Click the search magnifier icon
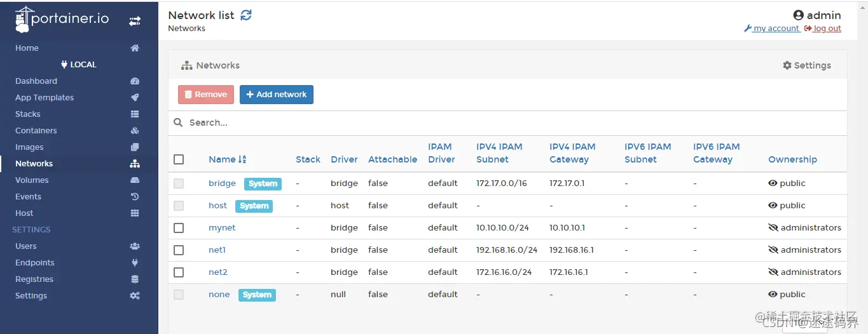The height and width of the screenshot is (334, 868). [178, 123]
